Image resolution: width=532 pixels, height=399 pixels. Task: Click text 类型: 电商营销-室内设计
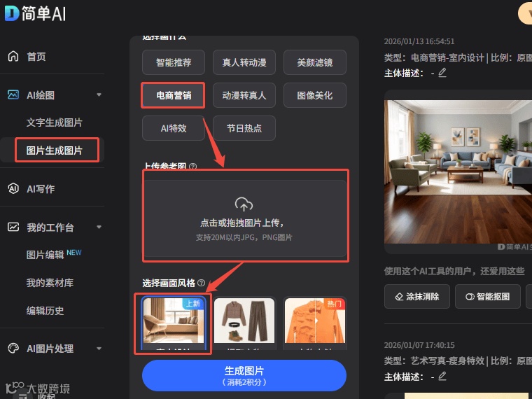434,57
